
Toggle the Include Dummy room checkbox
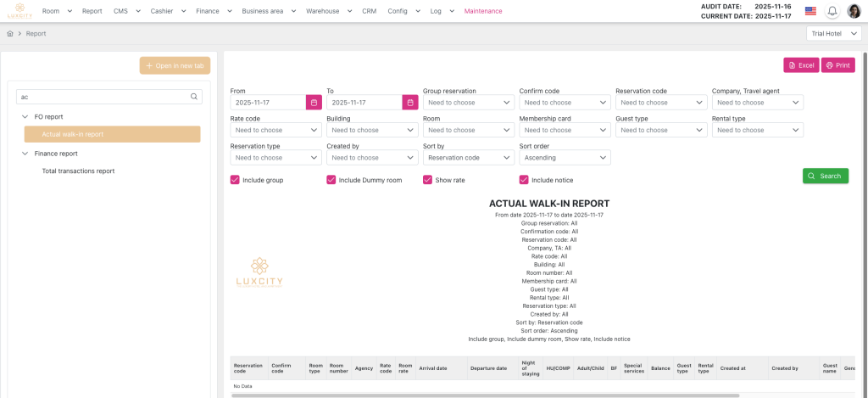[331, 180]
